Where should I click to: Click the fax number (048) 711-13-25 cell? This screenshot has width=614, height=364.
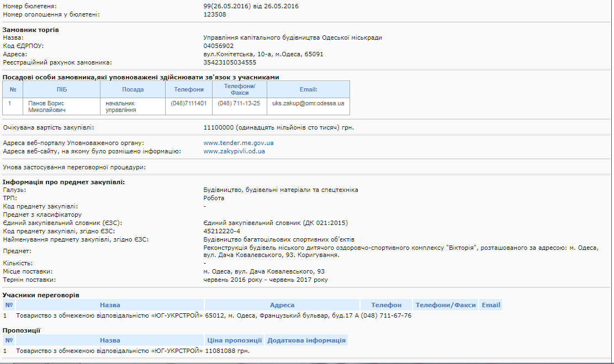[239, 103]
